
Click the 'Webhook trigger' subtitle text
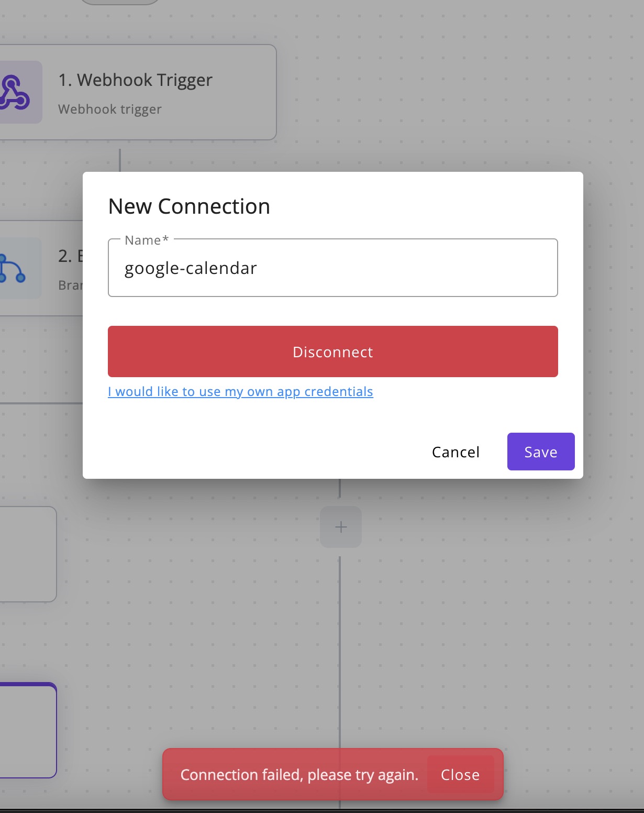(x=110, y=109)
